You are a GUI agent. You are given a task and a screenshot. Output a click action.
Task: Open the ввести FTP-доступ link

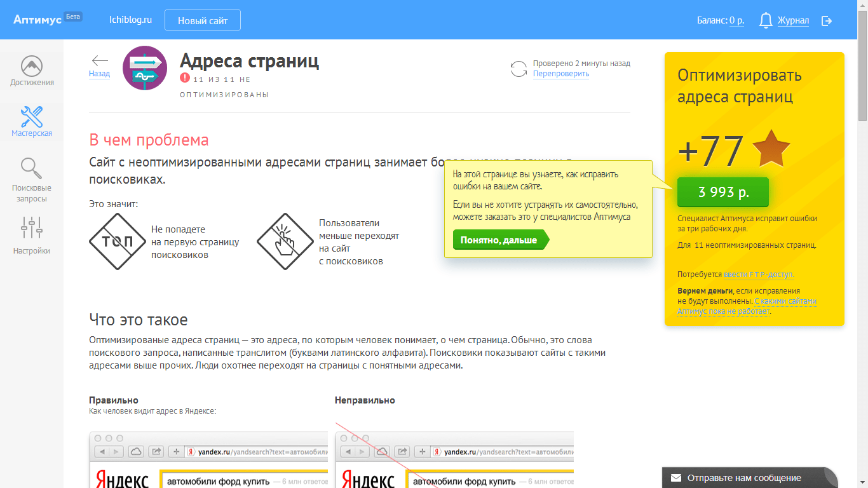[759, 274]
